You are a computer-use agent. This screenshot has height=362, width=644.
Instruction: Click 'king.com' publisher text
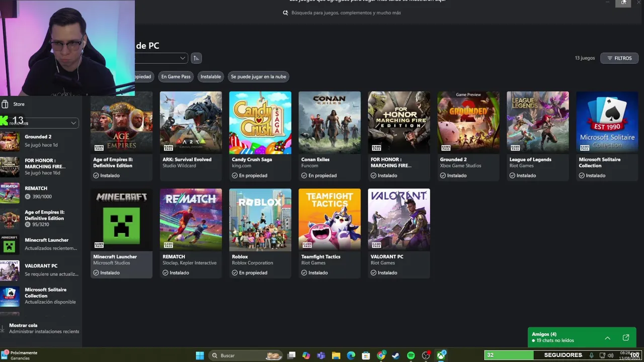pyautogui.click(x=242, y=166)
